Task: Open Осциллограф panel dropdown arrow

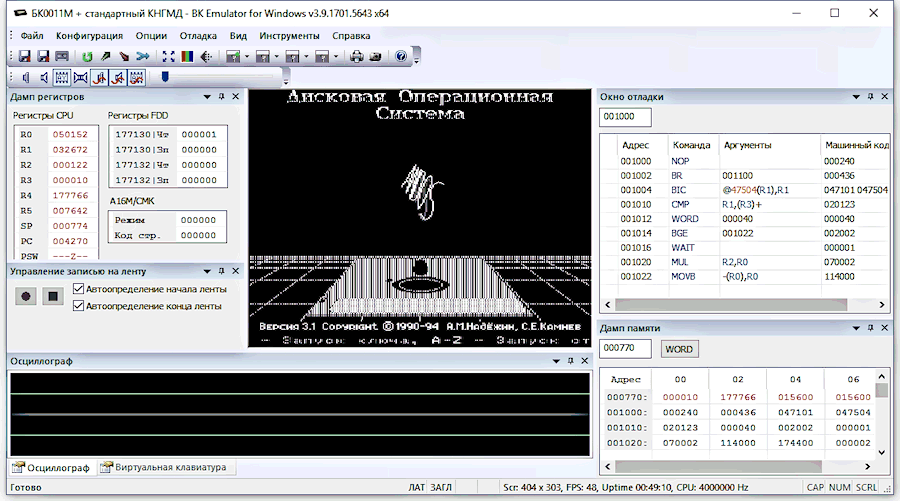Action: point(556,361)
